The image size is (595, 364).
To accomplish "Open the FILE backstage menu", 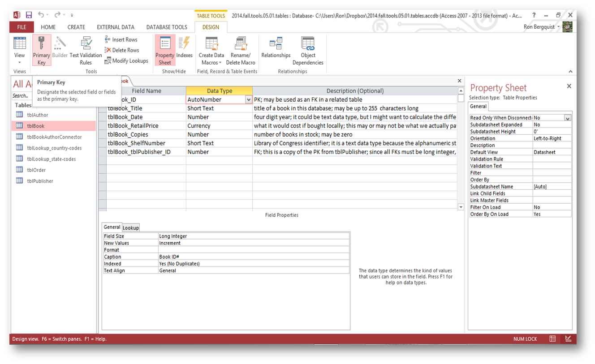I will tap(22, 27).
